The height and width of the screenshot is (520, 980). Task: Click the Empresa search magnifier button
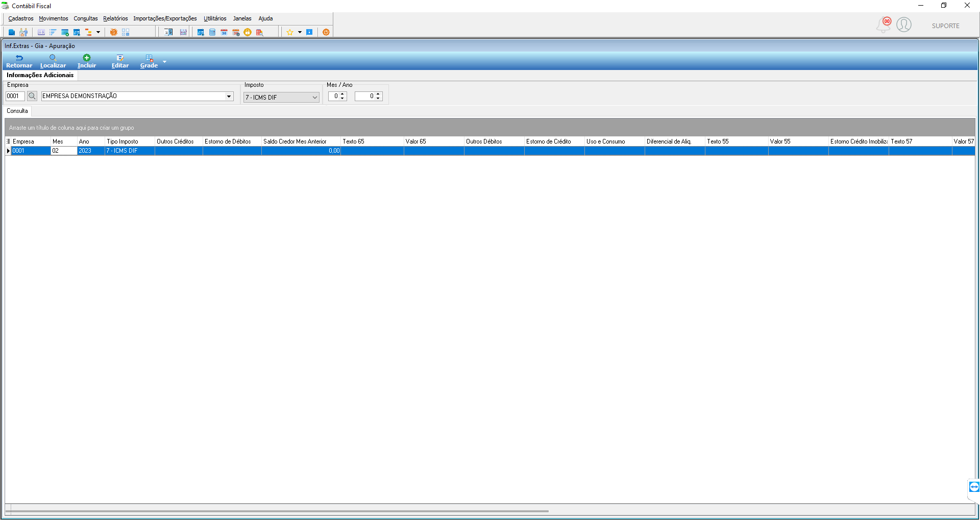point(32,96)
